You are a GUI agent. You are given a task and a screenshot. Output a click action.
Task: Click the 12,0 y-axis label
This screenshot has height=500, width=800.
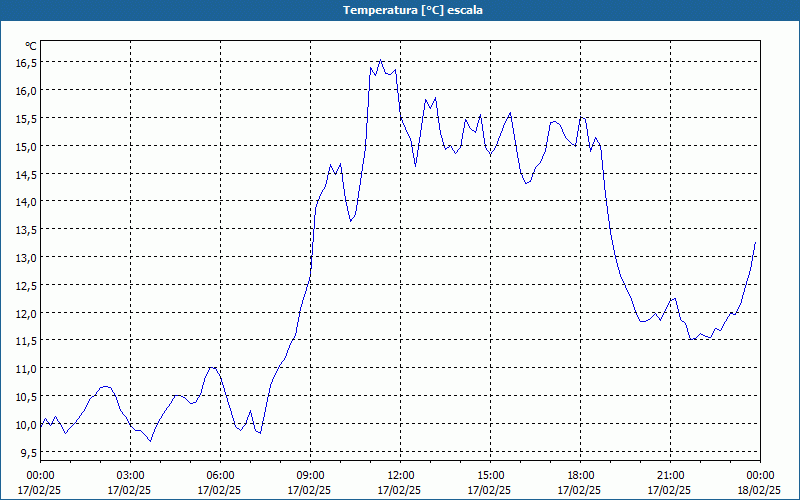click(27, 313)
